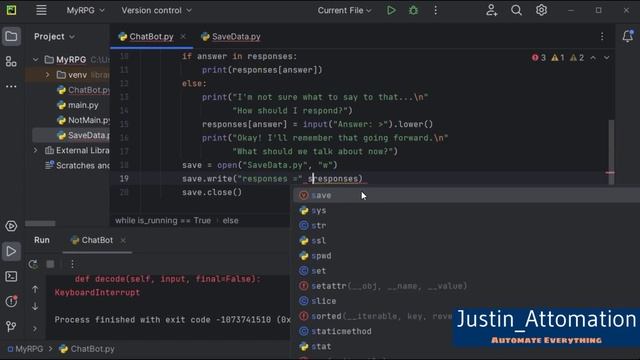This screenshot has width=640, height=360.
Task: Click the 'else' breadcrumb
Action: point(231,220)
